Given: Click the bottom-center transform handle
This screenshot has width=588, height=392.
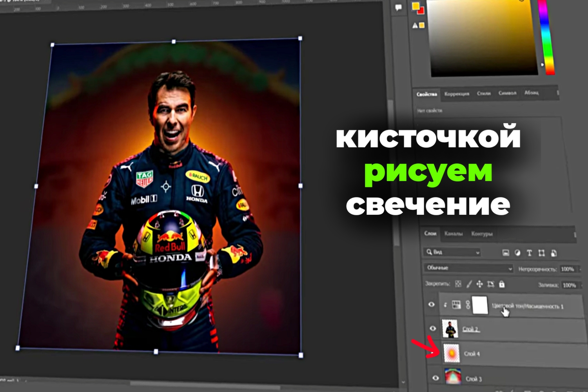Looking at the screenshot, I should click(x=156, y=352).
